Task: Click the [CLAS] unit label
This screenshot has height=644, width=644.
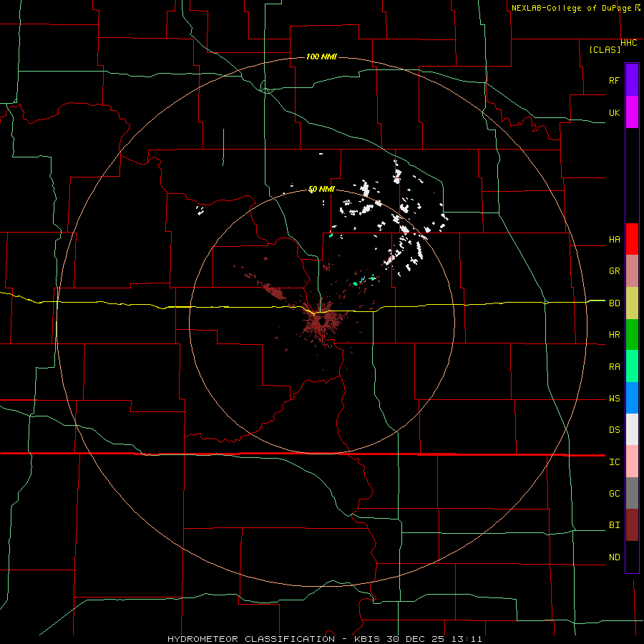Action: point(605,49)
